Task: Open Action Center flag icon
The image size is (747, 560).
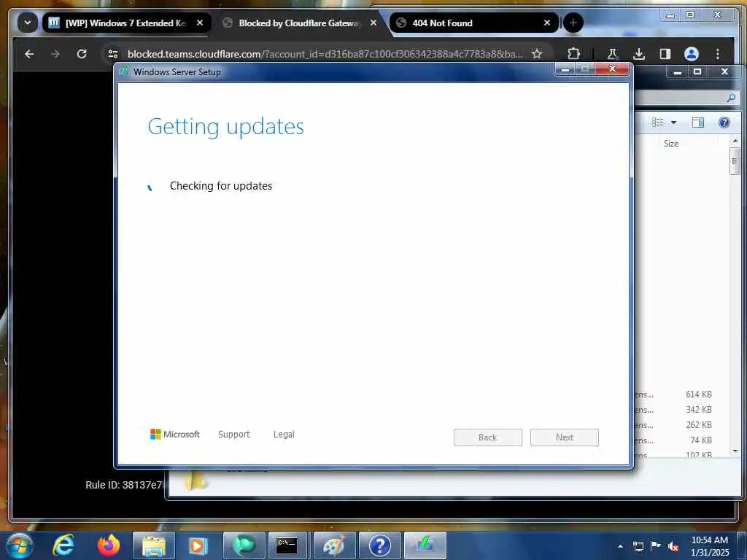Action: pyautogui.click(x=656, y=546)
